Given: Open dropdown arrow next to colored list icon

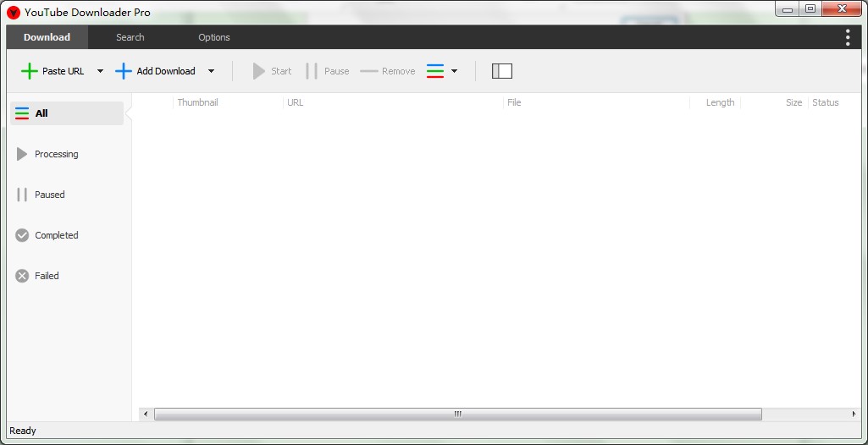Looking at the screenshot, I should (454, 71).
